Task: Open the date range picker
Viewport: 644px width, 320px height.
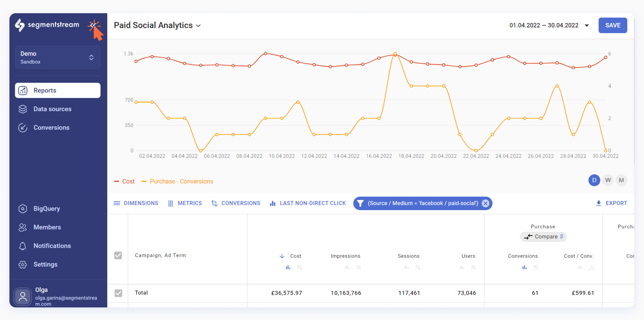Action: point(549,25)
